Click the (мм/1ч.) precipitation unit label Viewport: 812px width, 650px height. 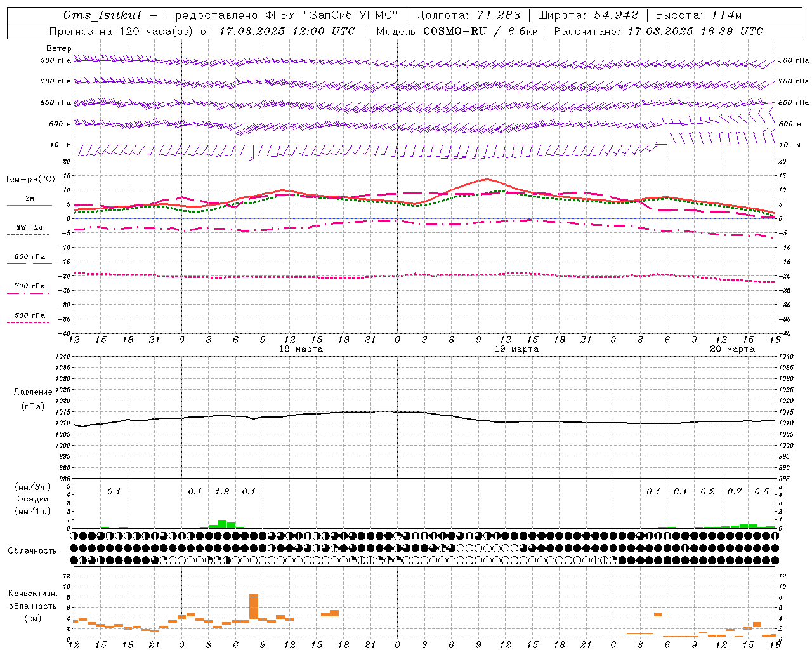[33, 511]
